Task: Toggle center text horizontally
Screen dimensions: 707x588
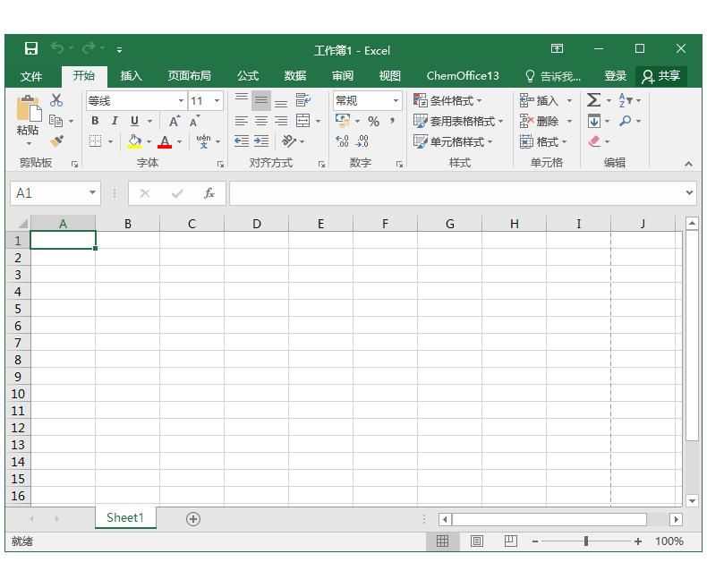Action: tap(261, 121)
